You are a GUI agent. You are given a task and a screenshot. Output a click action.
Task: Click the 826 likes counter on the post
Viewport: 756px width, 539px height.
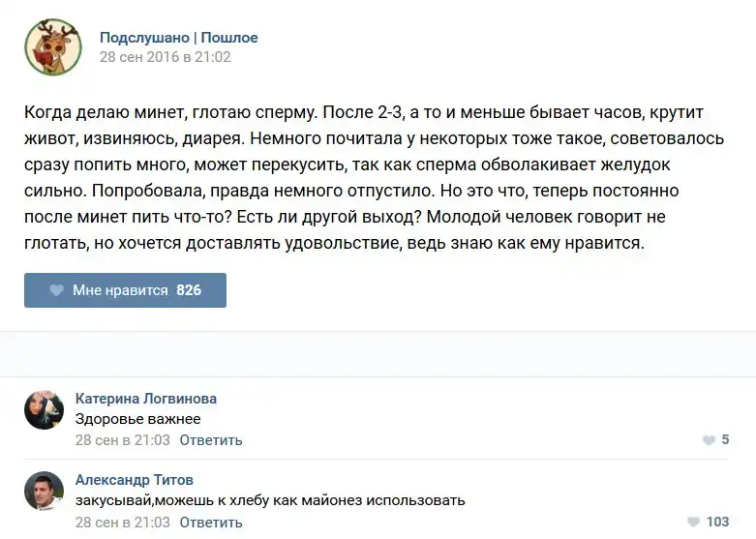(x=189, y=290)
